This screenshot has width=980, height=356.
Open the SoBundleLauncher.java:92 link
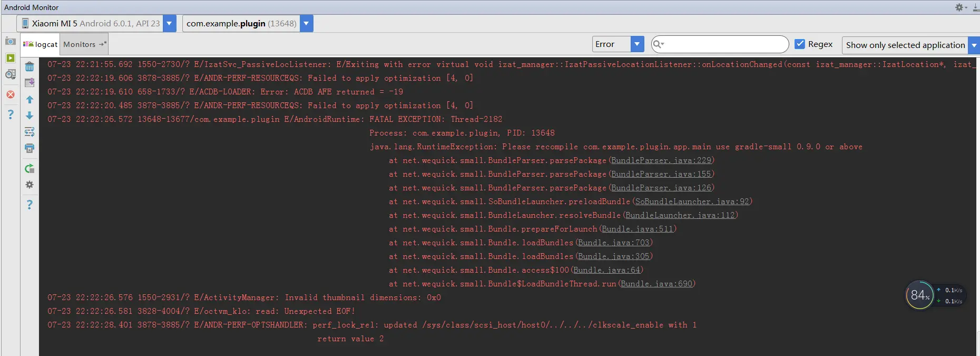click(692, 201)
